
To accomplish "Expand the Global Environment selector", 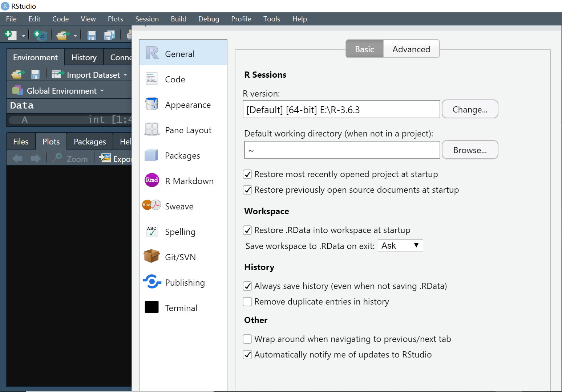I will pos(58,91).
